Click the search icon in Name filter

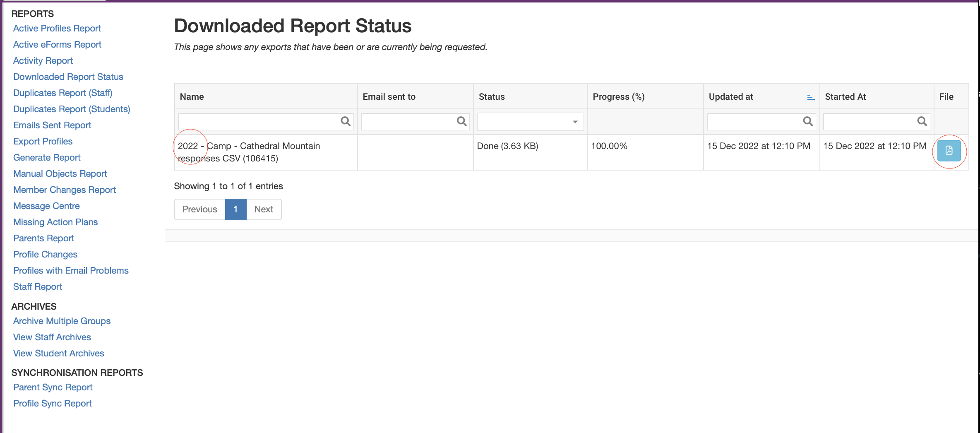coord(345,121)
